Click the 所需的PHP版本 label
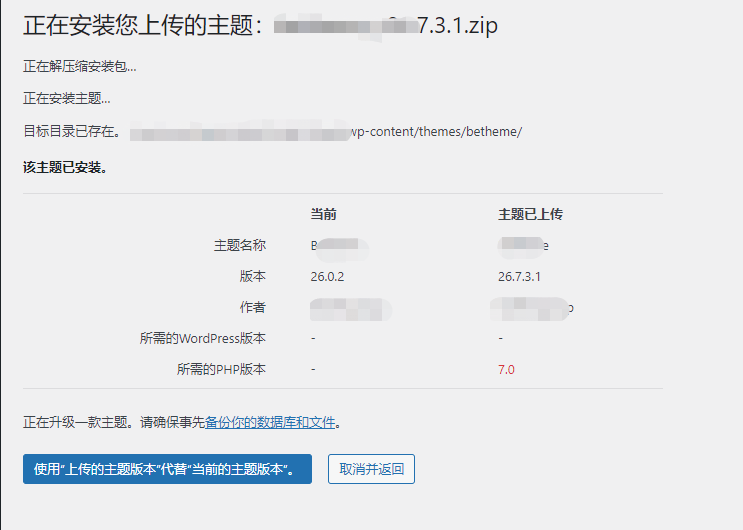The height and width of the screenshot is (530, 743). point(221,369)
